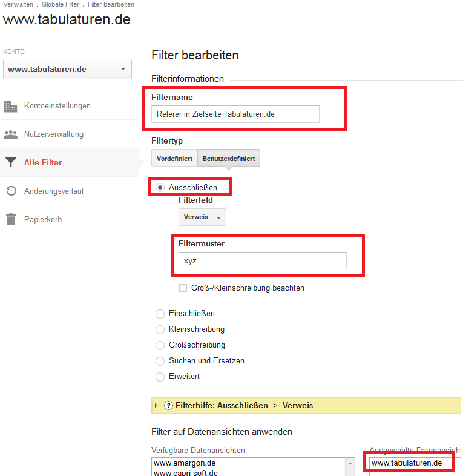The width and height of the screenshot is (463, 476).
Task: Choose the Suchen und Ersetzen option
Action: pos(160,361)
